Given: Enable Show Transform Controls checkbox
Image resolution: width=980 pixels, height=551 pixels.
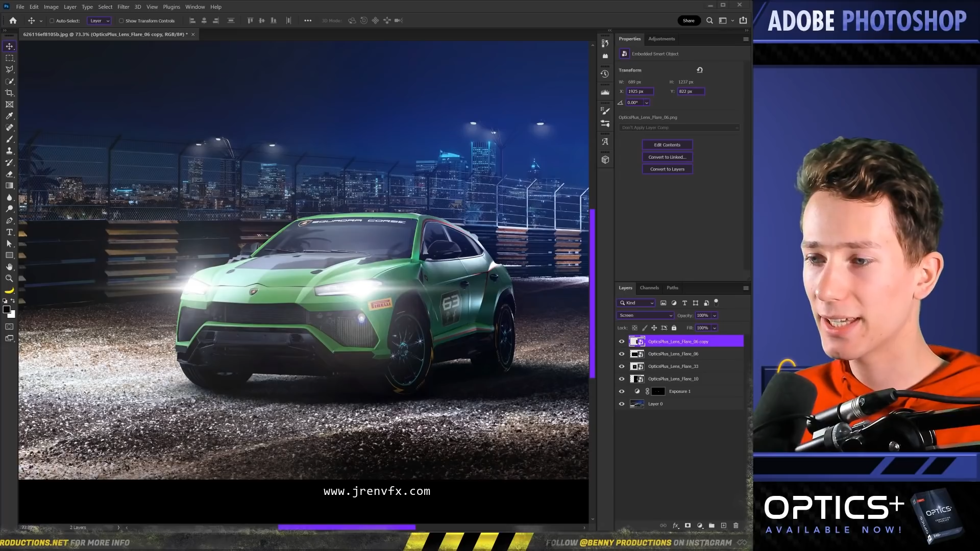Looking at the screenshot, I should [x=121, y=21].
